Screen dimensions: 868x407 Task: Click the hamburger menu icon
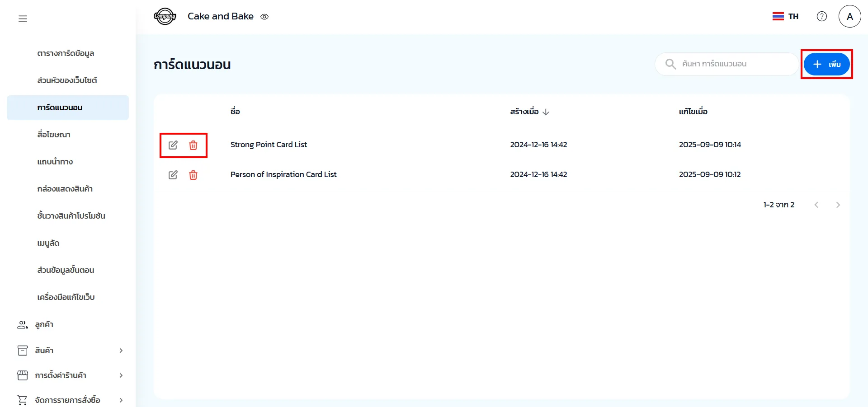point(23,19)
